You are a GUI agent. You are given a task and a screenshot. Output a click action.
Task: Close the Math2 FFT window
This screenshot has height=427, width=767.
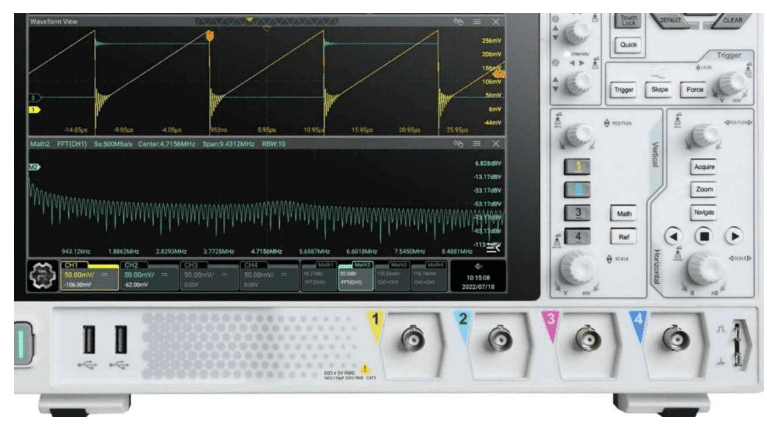point(496,144)
